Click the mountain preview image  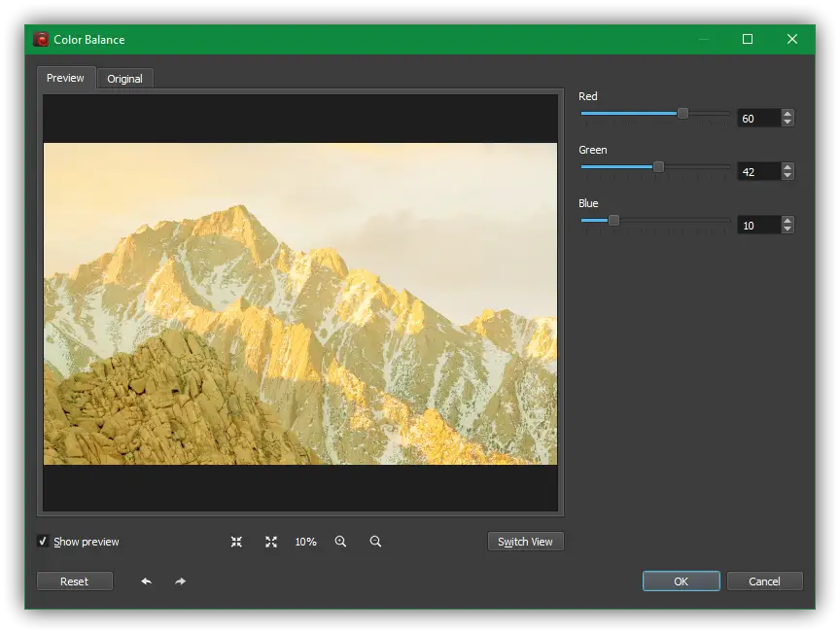tap(300, 303)
